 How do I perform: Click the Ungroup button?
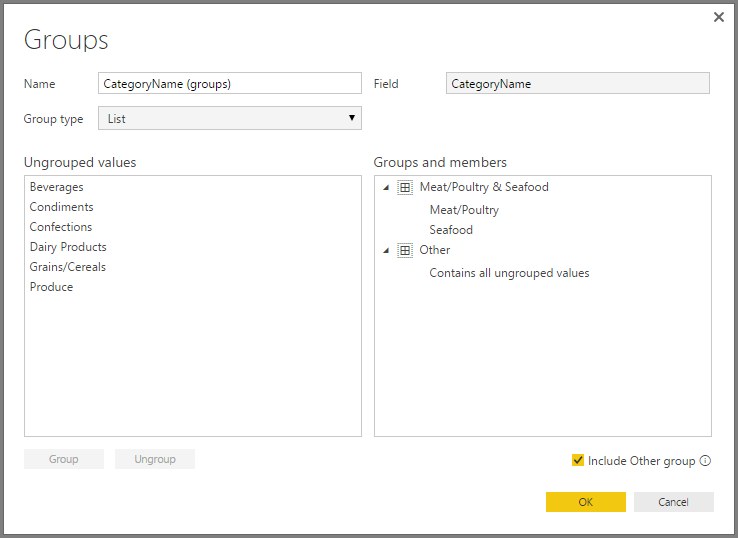pos(155,459)
